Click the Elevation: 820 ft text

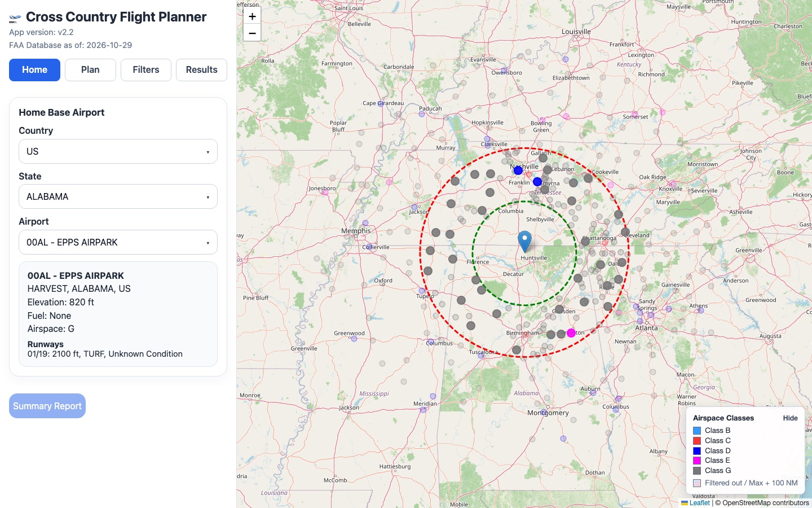[61, 302]
